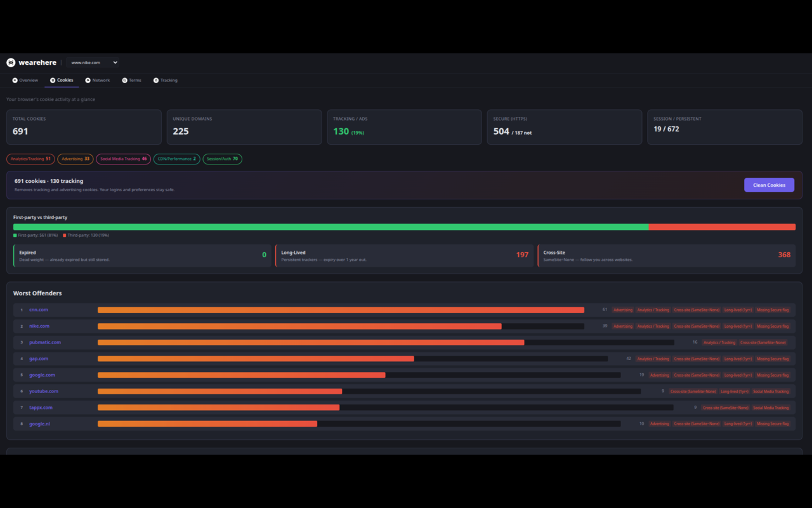The width and height of the screenshot is (812, 508).
Task: Click the Tracking / Ads 130 card
Action: pos(405,127)
